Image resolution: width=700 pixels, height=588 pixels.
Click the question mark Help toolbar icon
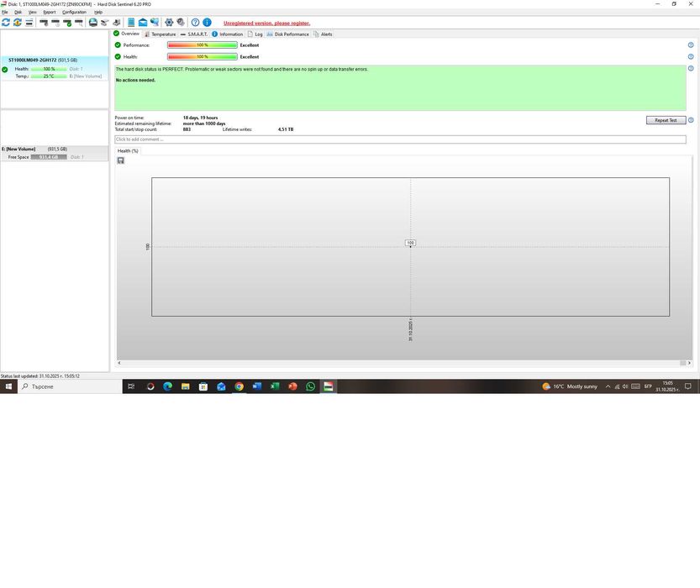coord(196,23)
